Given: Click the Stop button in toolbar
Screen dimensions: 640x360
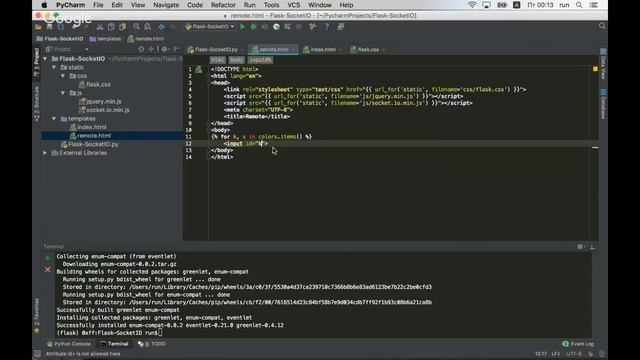Looking at the screenshot, I should click(299, 27).
